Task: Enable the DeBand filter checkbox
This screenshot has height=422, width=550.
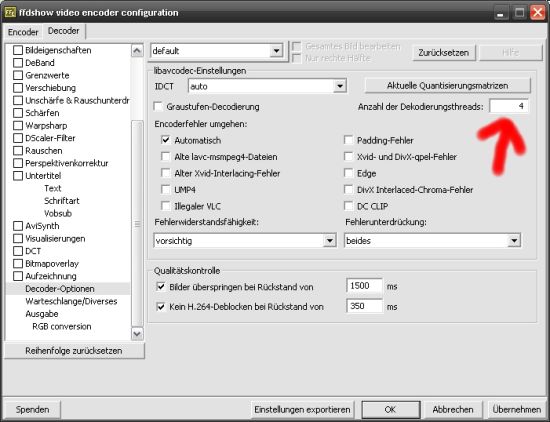Action: (18, 63)
